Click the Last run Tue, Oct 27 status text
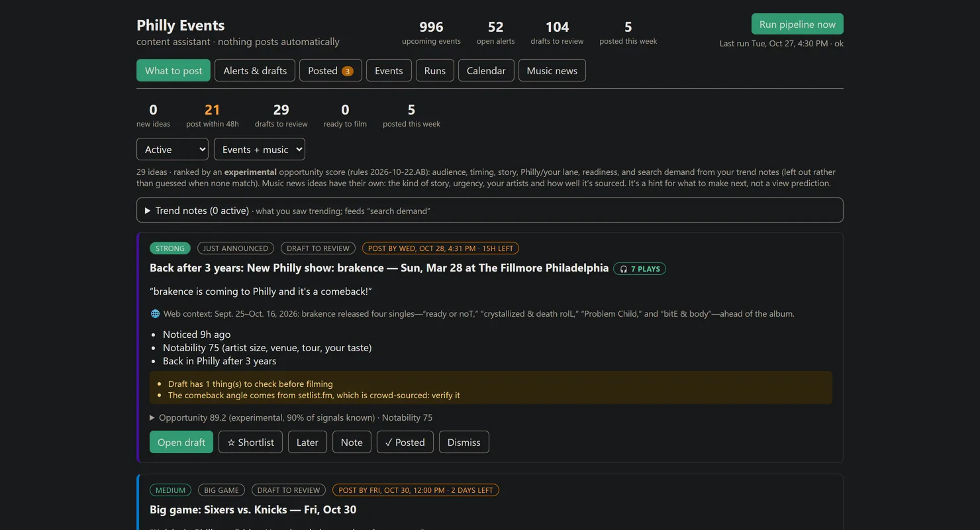Screen dimensions: 980x530 (781, 44)
